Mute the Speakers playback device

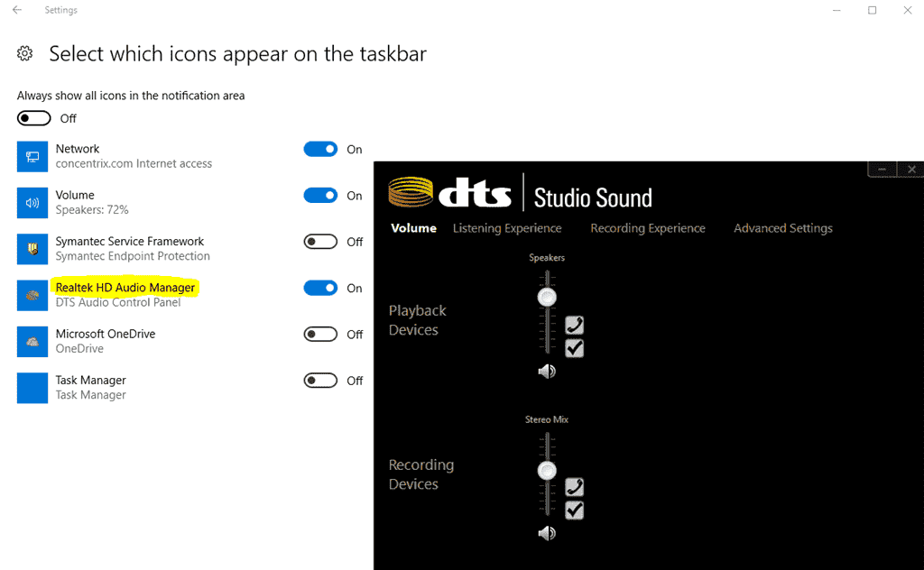point(547,371)
